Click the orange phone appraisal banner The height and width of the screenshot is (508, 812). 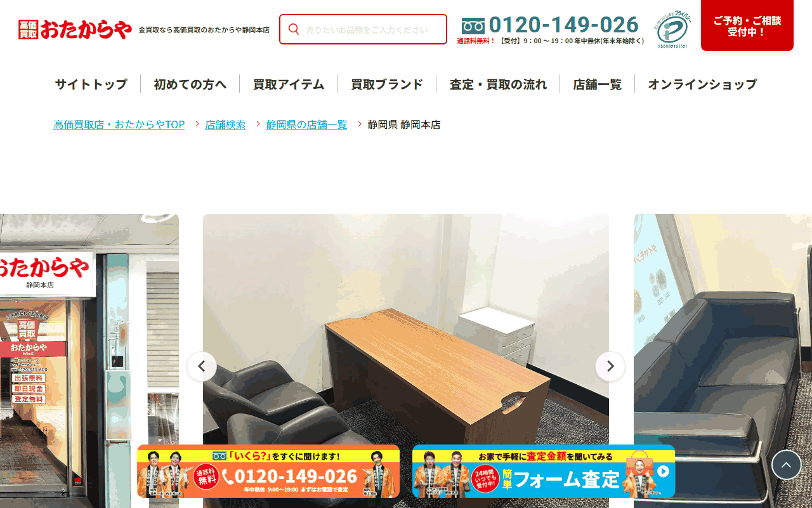tap(268, 471)
